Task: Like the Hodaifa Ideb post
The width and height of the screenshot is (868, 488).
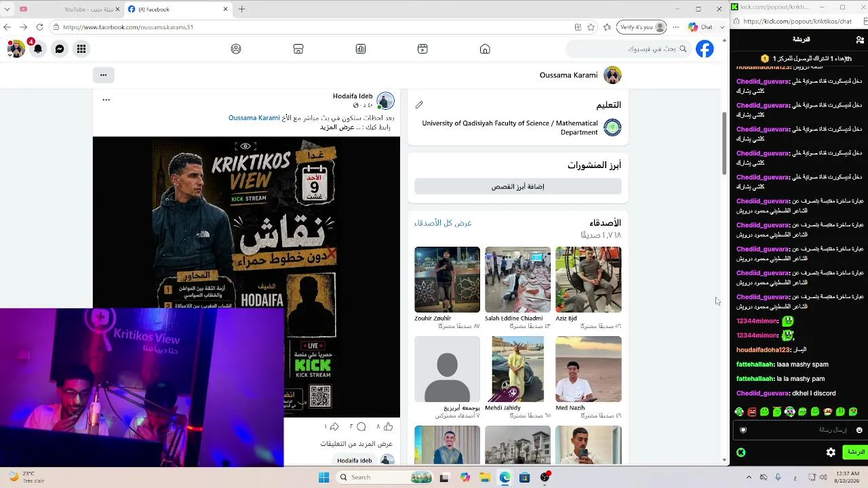Action: coord(388,426)
